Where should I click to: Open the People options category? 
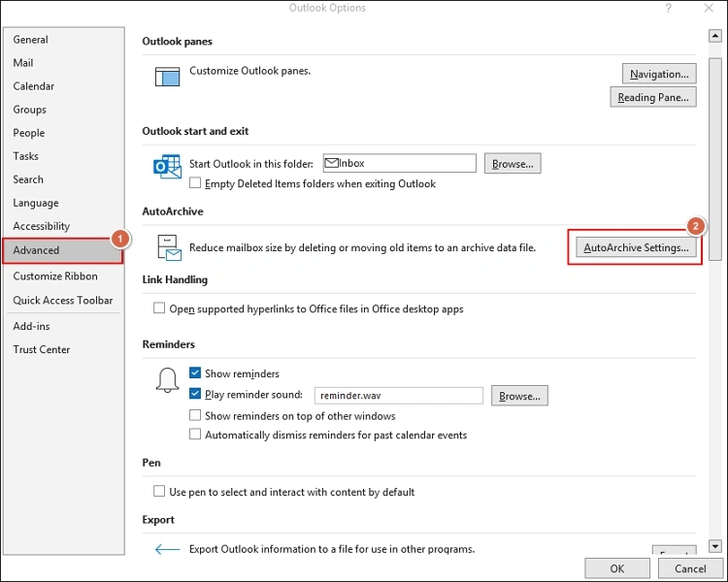coord(63,133)
